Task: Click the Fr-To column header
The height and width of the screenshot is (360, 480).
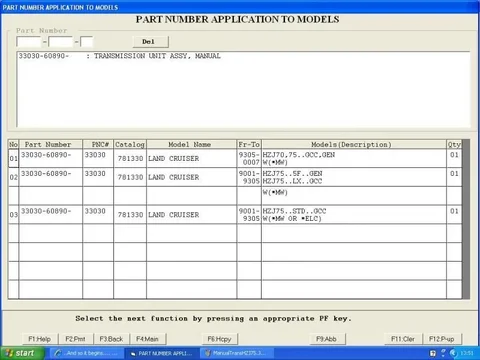Action: point(249,144)
